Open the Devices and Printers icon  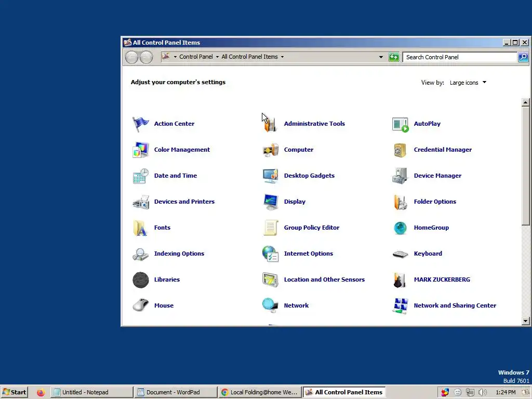pyautogui.click(x=140, y=202)
